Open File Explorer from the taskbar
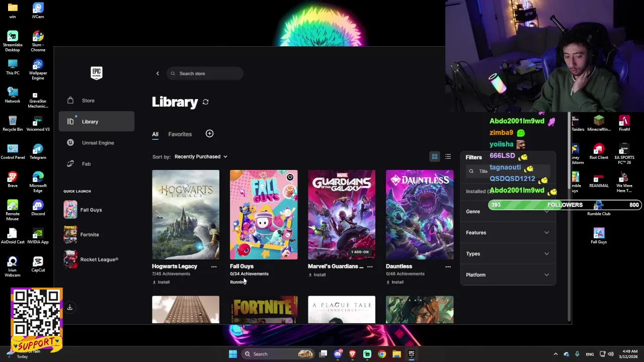 396,354
